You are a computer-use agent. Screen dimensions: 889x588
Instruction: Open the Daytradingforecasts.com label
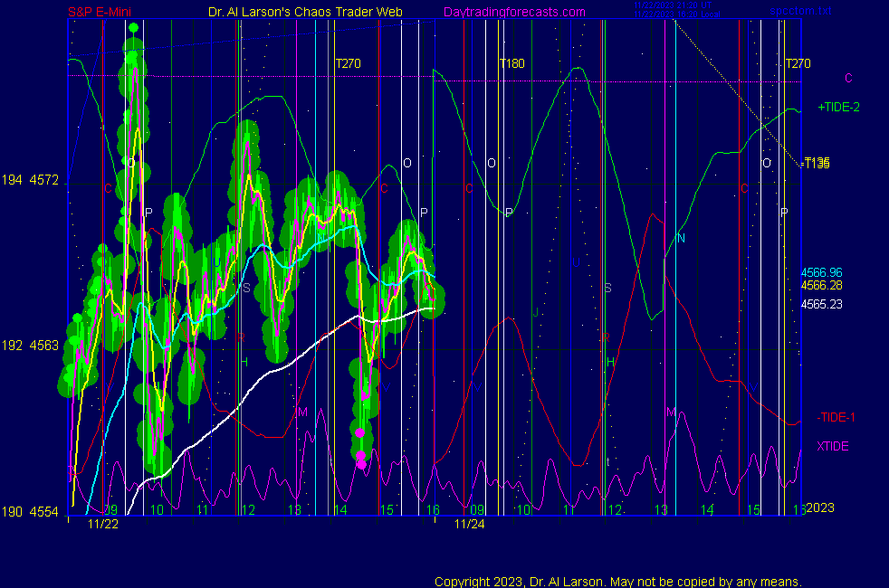coord(514,12)
